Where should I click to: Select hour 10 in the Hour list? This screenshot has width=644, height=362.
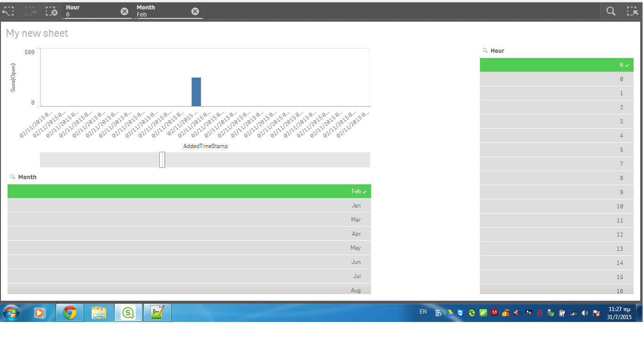(557, 206)
